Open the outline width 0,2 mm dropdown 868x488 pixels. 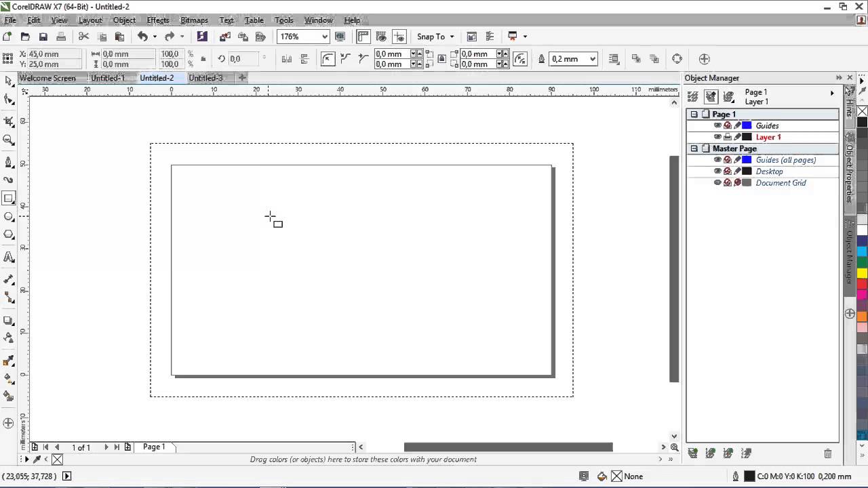click(592, 59)
